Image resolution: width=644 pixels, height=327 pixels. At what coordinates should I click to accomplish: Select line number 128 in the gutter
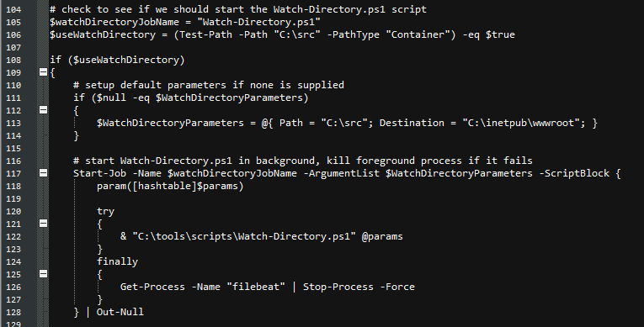pos(13,312)
